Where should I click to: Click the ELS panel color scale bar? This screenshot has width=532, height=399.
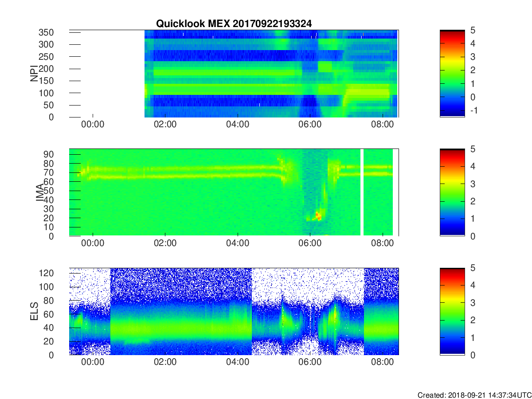pos(452,311)
